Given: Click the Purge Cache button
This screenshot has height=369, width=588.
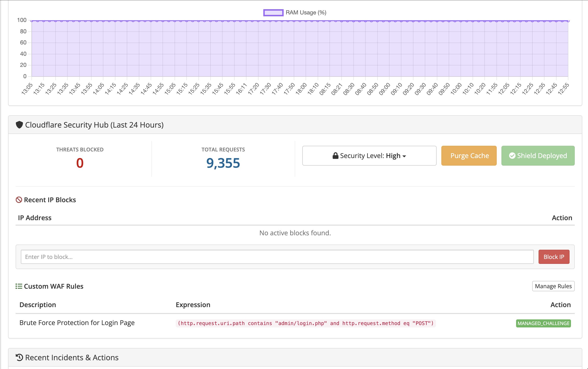Looking at the screenshot, I should click(x=469, y=156).
